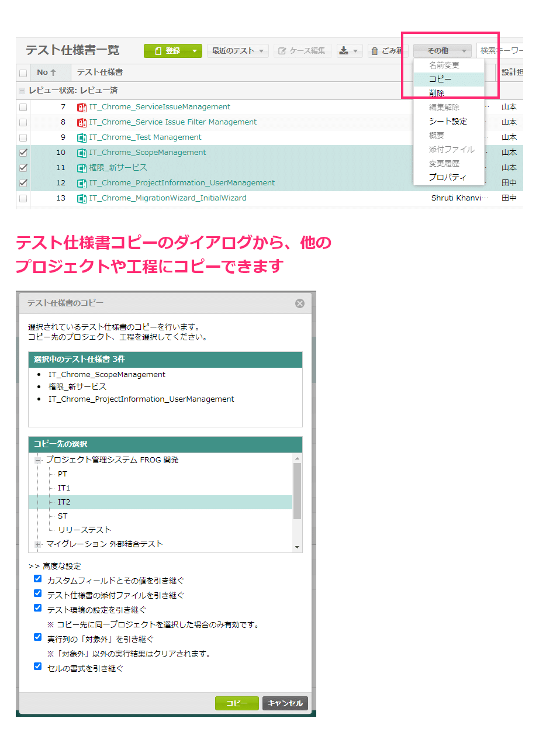The image size is (560, 739).
Task: Collapse the レビュー状況: レビュー済 group
Action: [22, 91]
